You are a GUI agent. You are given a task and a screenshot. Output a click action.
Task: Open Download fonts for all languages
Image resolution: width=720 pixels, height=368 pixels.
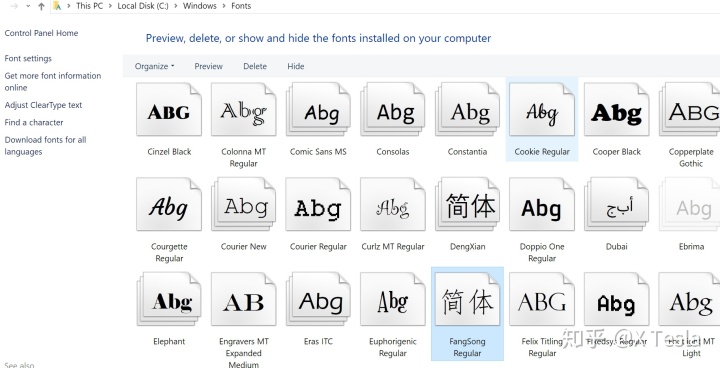[x=45, y=146]
